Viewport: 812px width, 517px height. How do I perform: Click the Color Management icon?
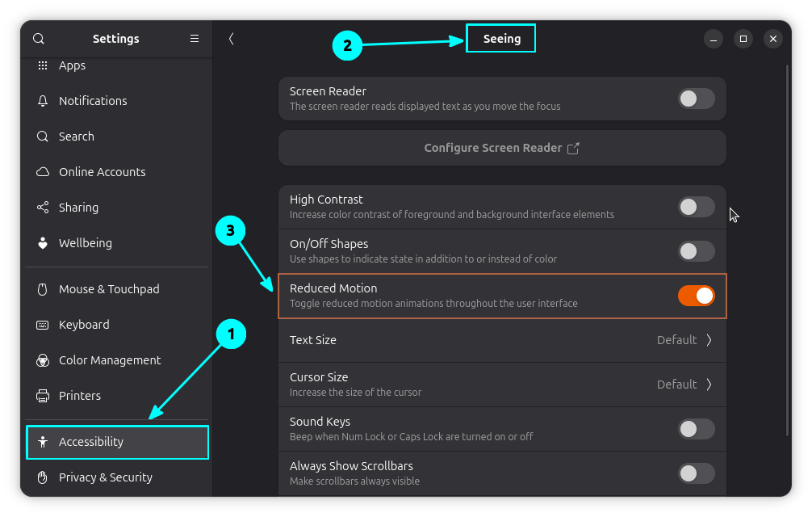click(x=43, y=360)
